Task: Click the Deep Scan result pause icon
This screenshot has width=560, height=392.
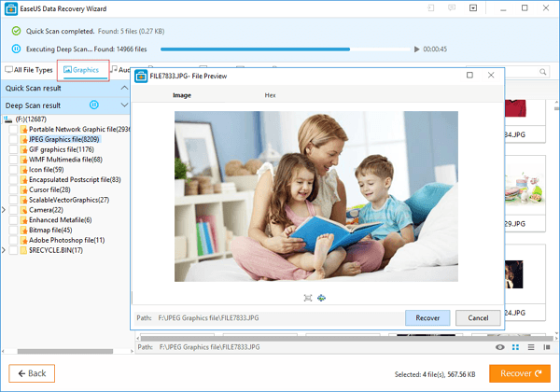Action: (93, 105)
